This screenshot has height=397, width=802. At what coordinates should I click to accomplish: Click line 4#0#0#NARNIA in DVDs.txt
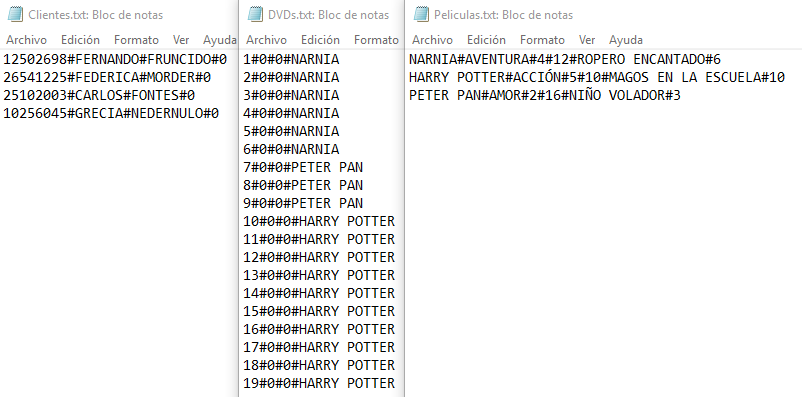point(291,114)
